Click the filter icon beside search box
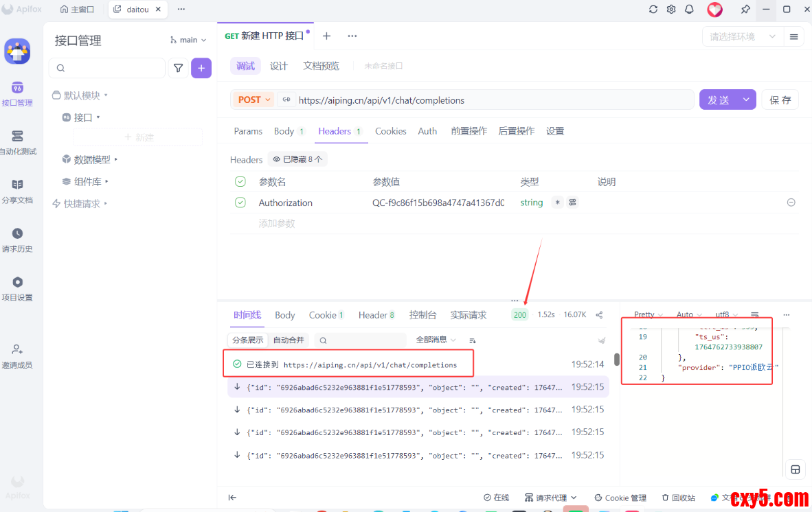 (178, 68)
